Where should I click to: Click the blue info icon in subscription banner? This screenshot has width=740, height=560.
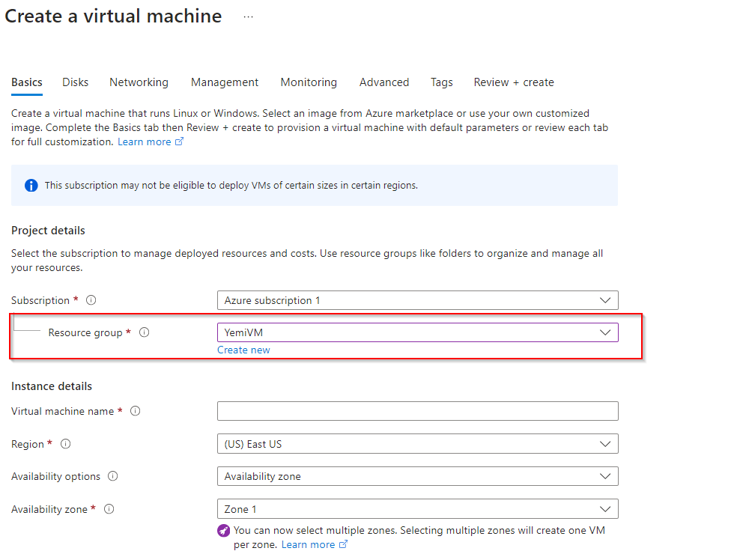tap(31, 185)
